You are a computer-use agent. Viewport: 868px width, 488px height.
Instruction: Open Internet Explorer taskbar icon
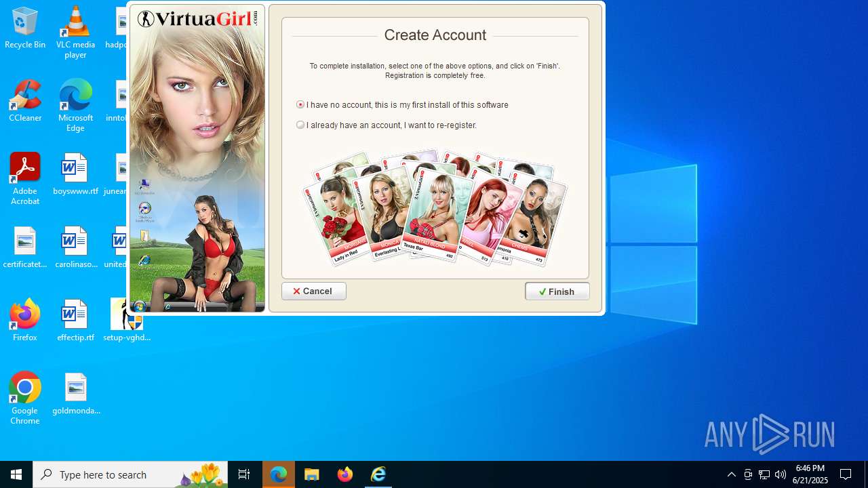[378, 474]
